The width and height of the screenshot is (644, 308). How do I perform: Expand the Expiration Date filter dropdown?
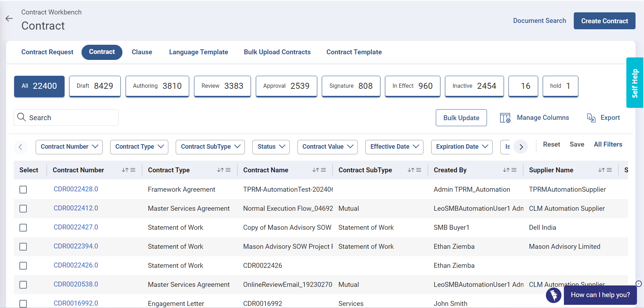462,147
